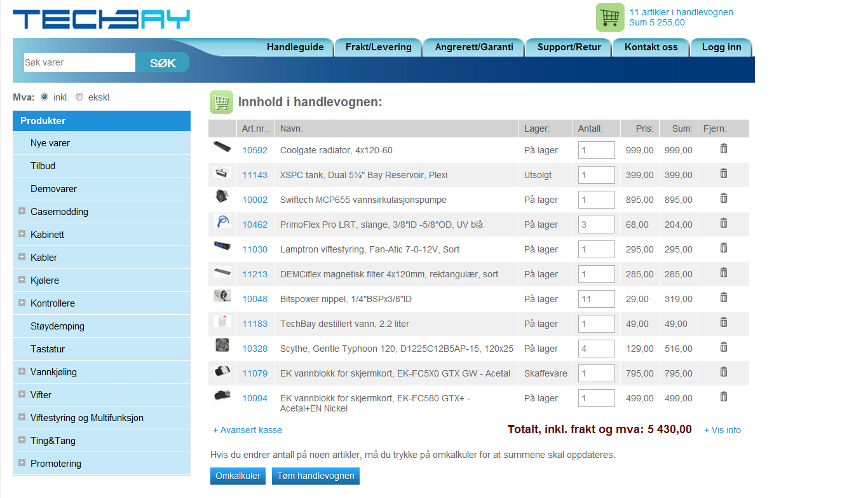Expand the Vifter category
Image resolution: width=868 pixels, height=498 pixels.
22,394
